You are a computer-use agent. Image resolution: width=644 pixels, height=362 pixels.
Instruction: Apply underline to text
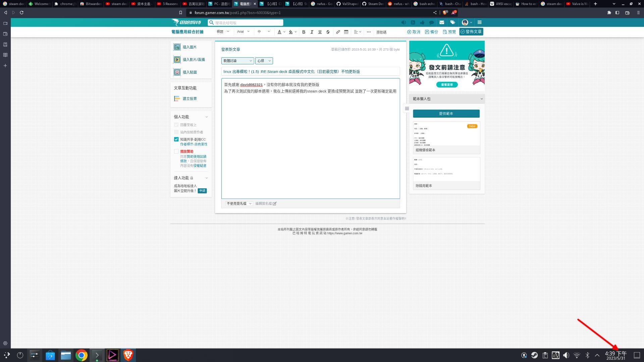[x=320, y=32]
